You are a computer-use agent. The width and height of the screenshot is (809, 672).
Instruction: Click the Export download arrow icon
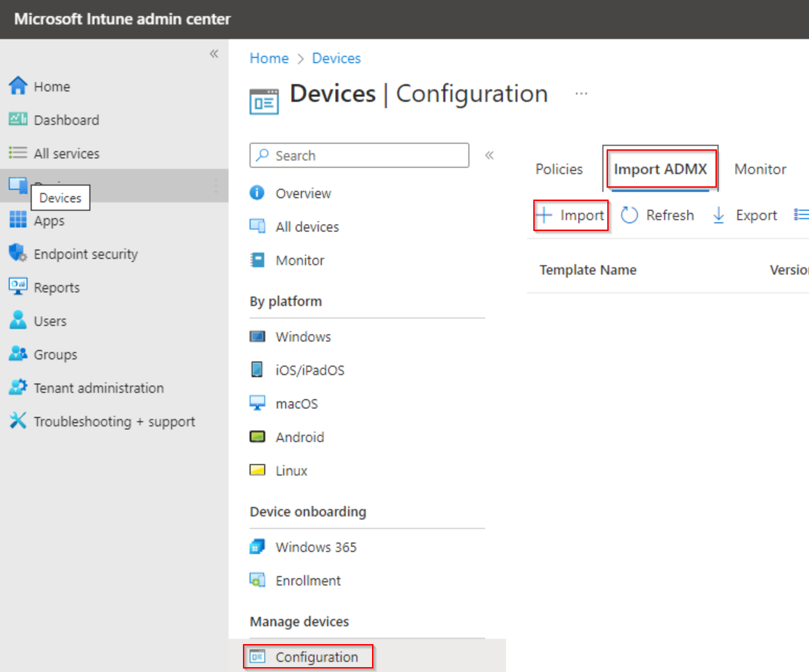pos(719,215)
